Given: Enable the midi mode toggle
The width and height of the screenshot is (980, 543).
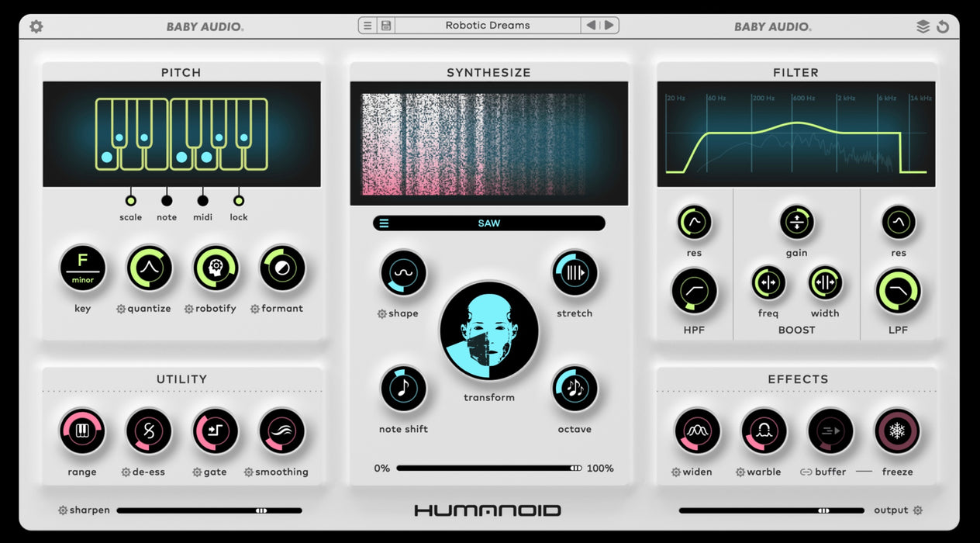Looking at the screenshot, I should [x=202, y=201].
